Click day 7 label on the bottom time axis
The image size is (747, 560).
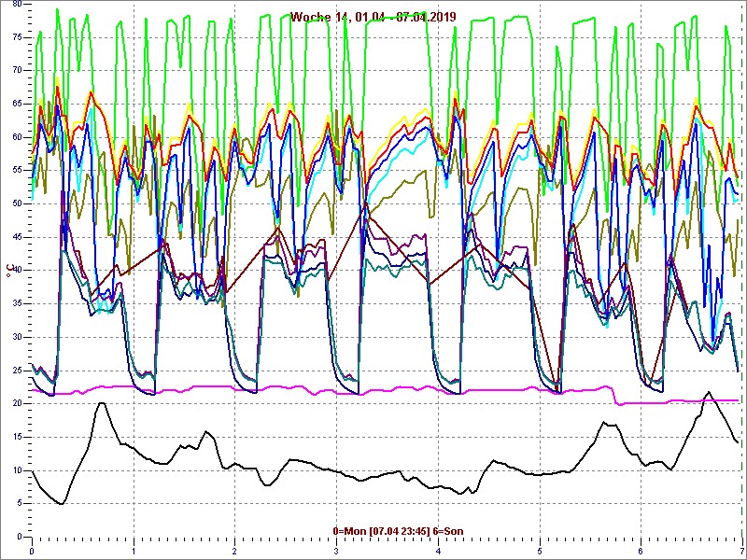(742, 552)
